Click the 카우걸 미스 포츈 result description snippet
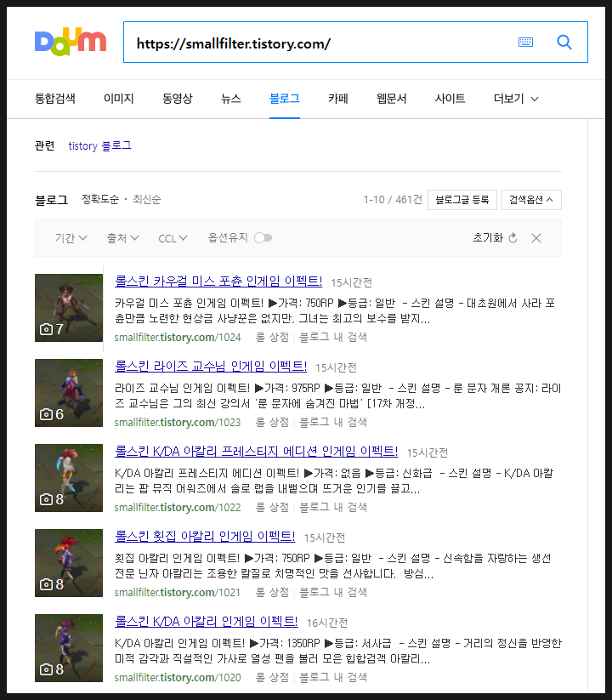Viewport: 612px width, 700px height. (x=335, y=311)
